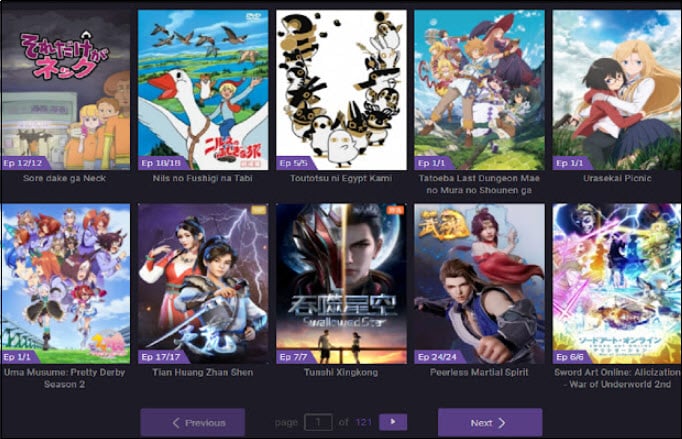Screen dimensions: 682x439
Task: Click the Ep 17/17 badge on Tian Huang Zhan Shen
Action: 161,357
